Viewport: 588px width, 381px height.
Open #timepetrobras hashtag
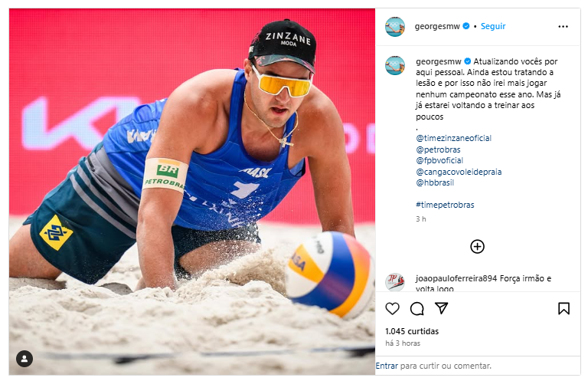pyautogui.click(x=445, y=205)
